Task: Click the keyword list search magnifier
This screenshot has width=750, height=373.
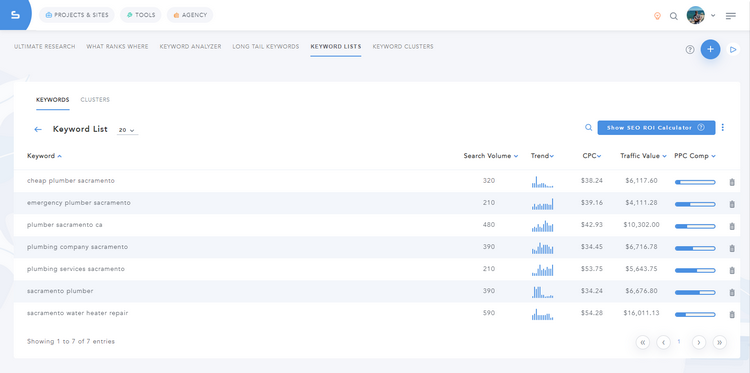Action: (589, 127)
